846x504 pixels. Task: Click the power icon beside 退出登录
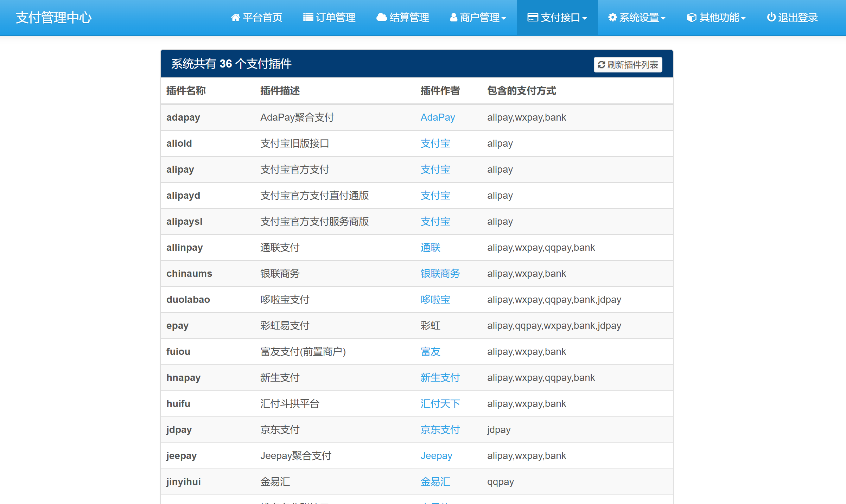coord(771,17)
